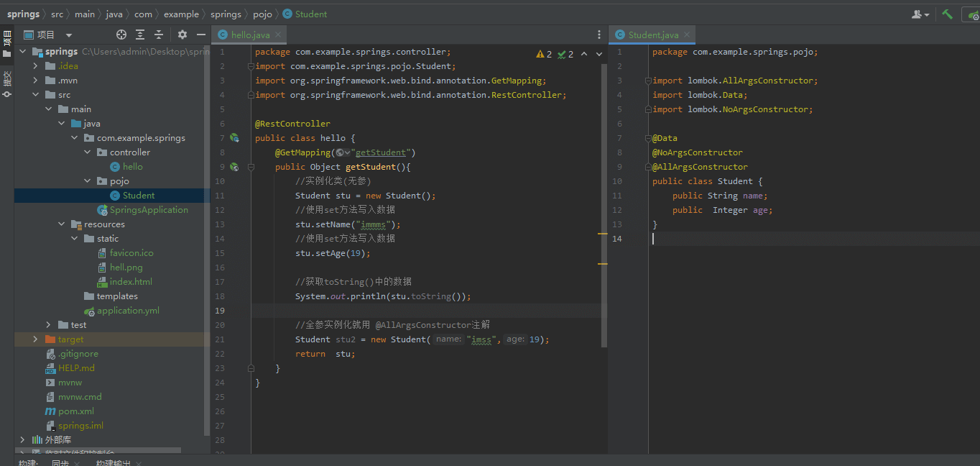Expand the .idea folder
Image resolution: width=980 pixels, height=466 pixels.
coord(35,66)
